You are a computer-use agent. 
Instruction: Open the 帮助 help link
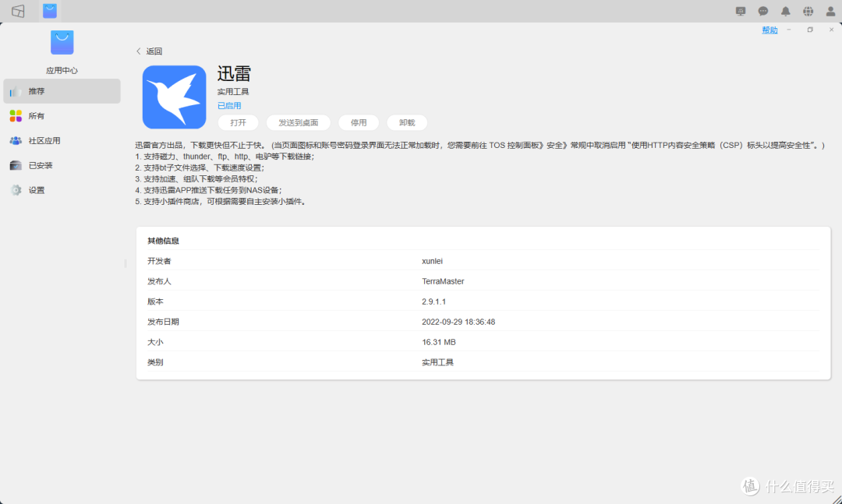769,30
